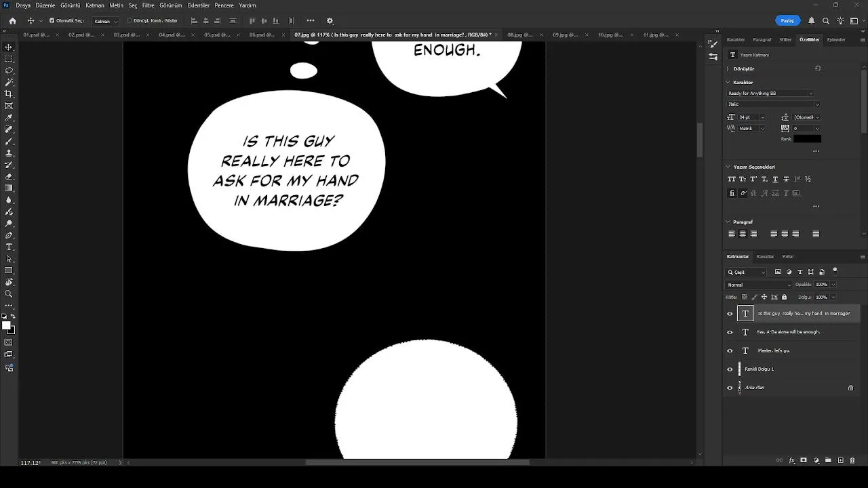Toggle Underline text style button

(775, 179)
